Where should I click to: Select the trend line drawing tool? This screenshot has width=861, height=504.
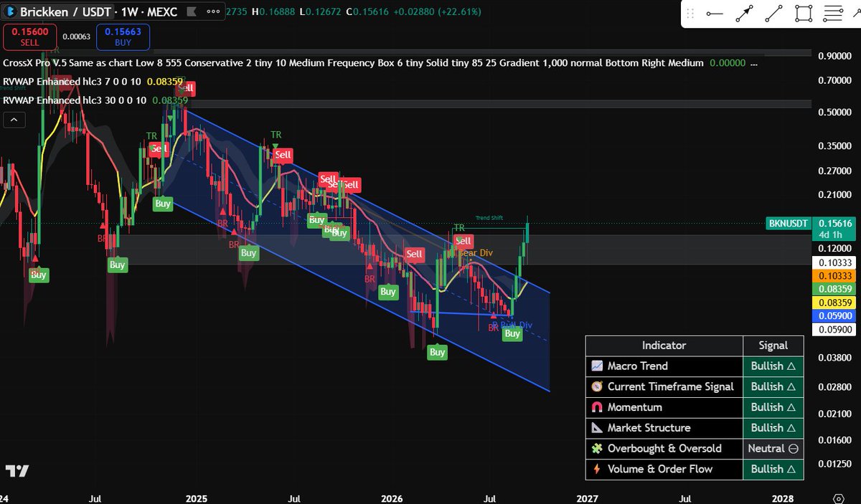coord(773,14)
